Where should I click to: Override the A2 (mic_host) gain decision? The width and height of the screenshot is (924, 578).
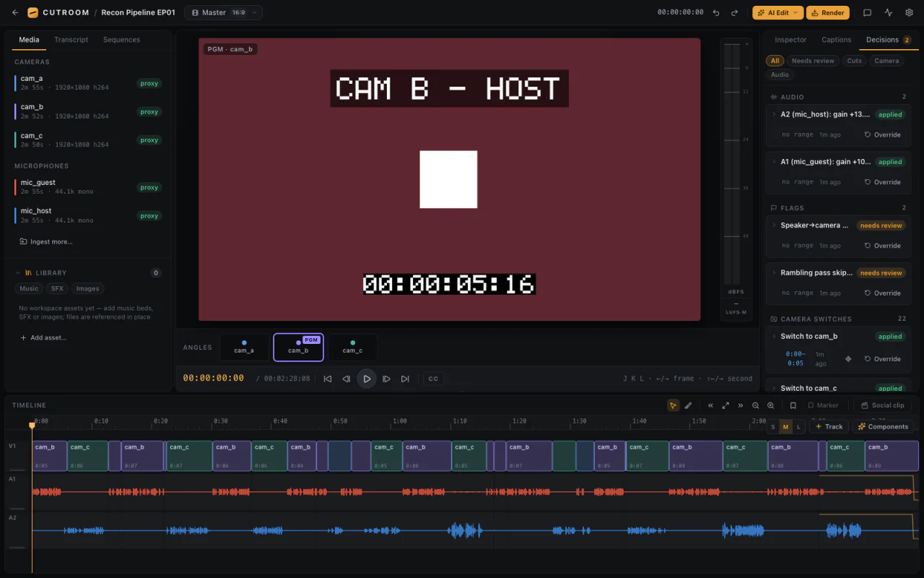point(883,134)
